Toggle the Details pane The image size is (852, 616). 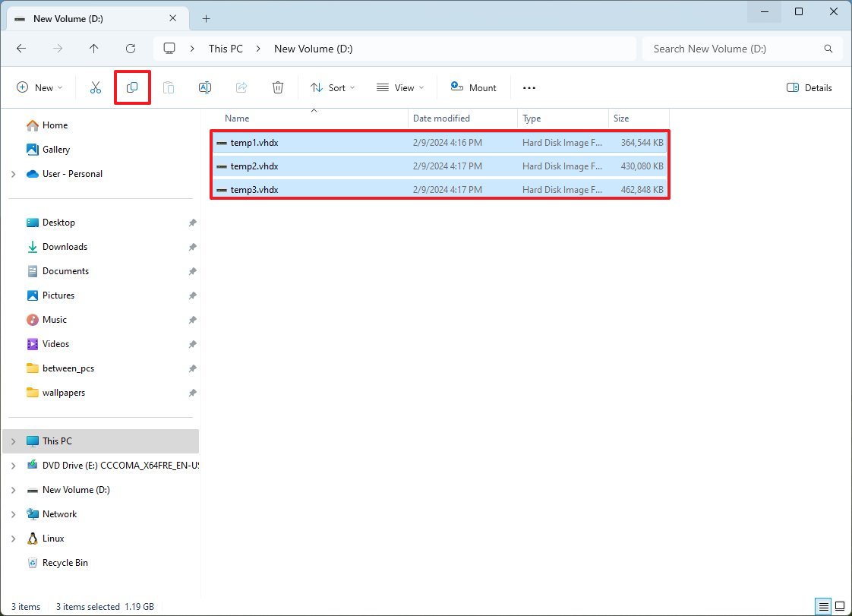click(x=809, y=87)
